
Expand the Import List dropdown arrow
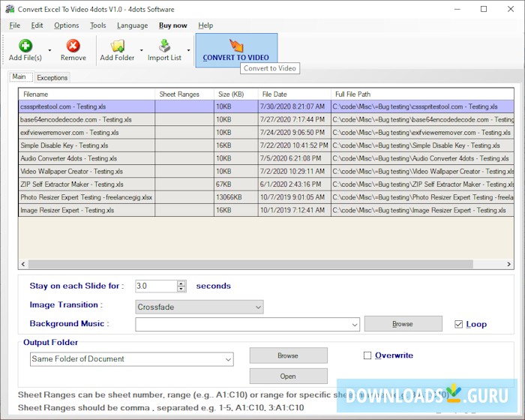click(x=188, y=51)
